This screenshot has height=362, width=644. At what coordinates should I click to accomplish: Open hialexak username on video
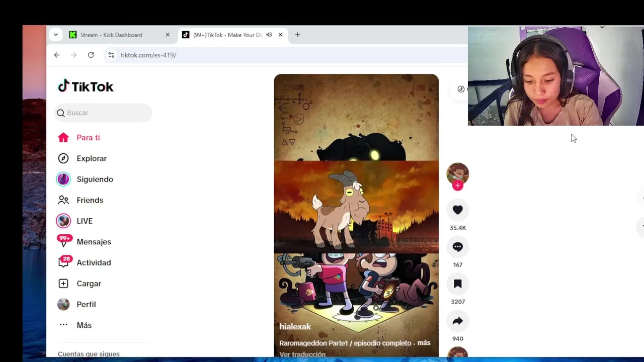point(295,327)
